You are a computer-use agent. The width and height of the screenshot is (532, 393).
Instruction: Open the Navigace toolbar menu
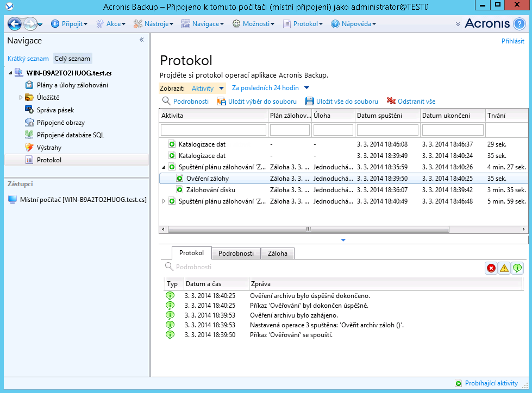203,24
